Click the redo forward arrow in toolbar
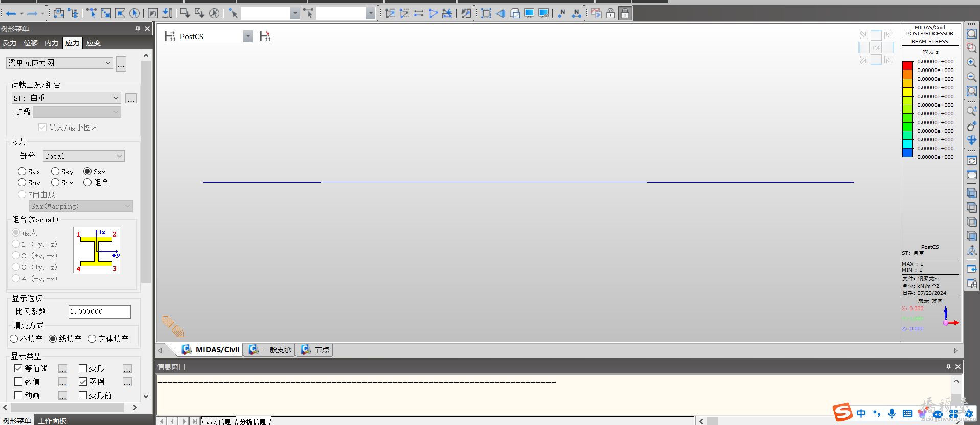This screenshot has height=425, width=980. click(x=32, y=14)
